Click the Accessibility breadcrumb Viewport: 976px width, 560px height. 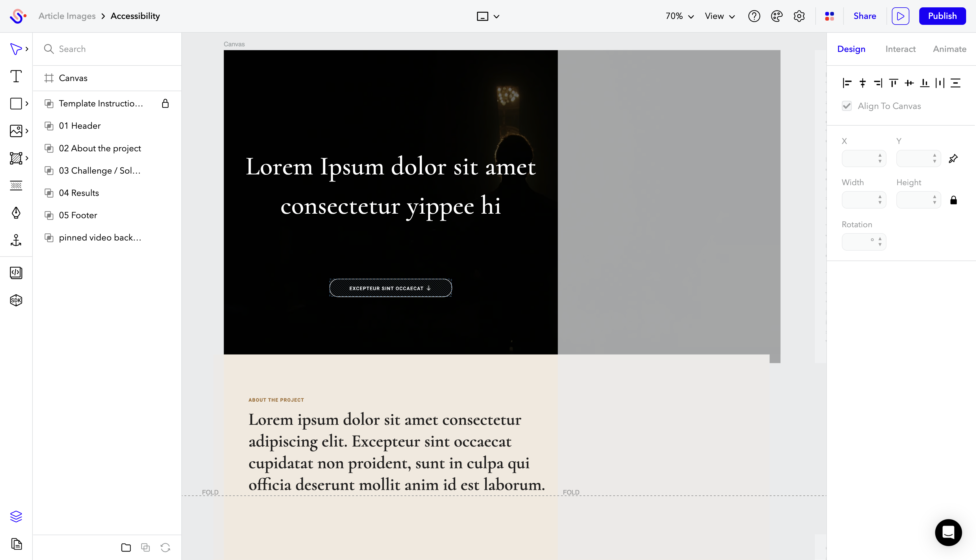click(135, 16)
